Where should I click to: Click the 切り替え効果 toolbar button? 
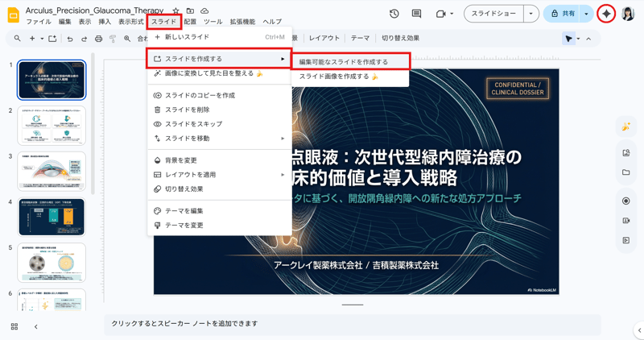pyautogui.click(x=400, y=38)
